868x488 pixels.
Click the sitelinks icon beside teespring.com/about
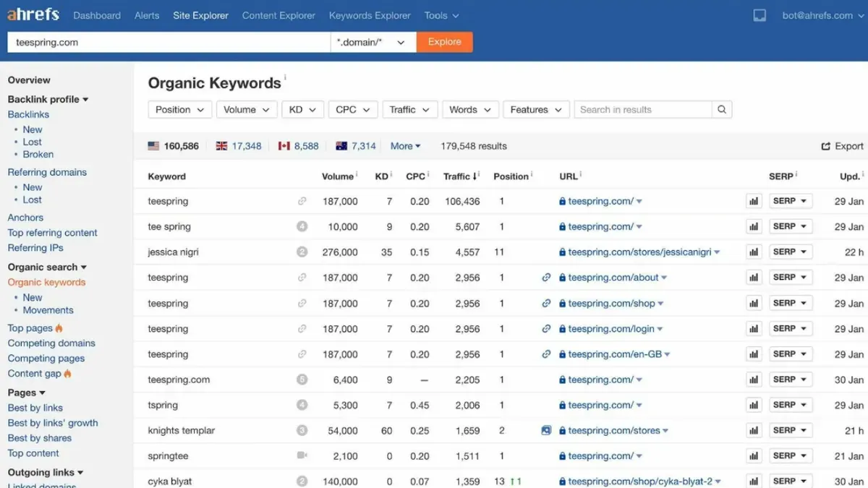coord(547,278)
